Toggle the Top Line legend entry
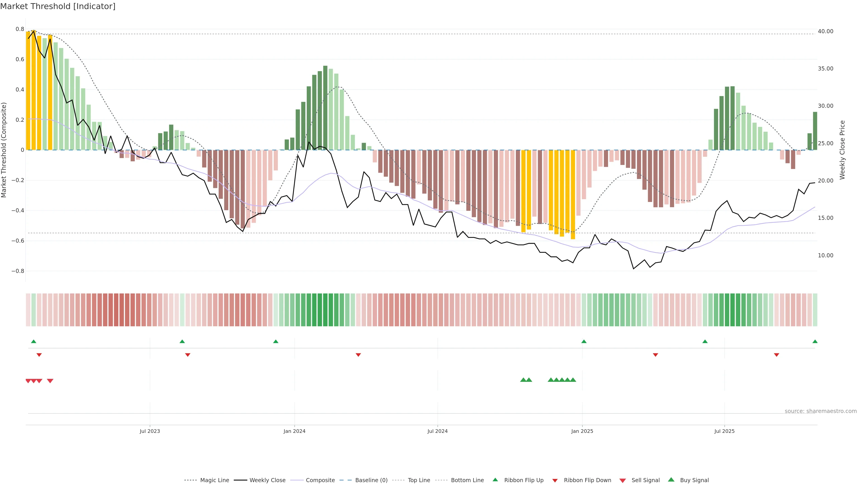 tap(419, 480)
